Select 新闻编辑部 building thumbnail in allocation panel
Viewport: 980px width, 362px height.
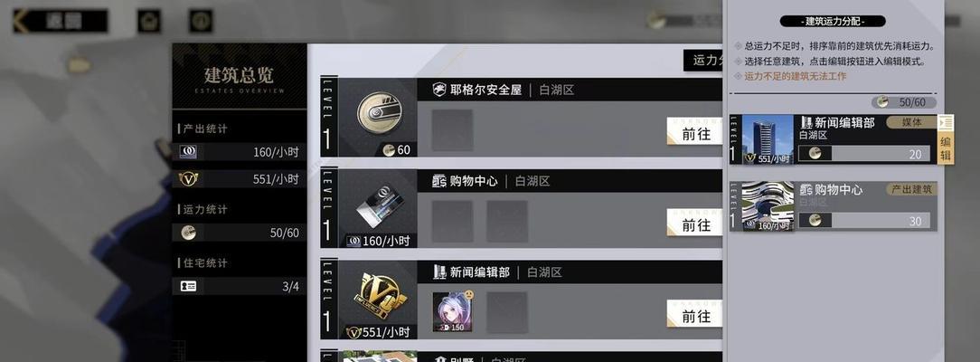pos(768,139)
